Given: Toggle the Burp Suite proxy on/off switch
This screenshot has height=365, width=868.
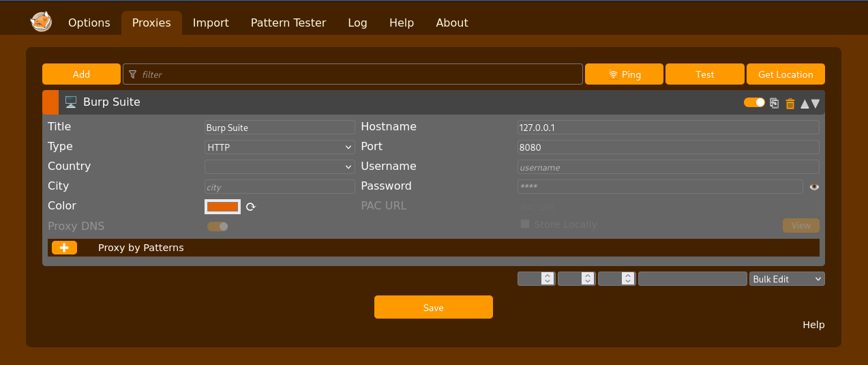Looking at the screenshot, I should coord(754,102).
